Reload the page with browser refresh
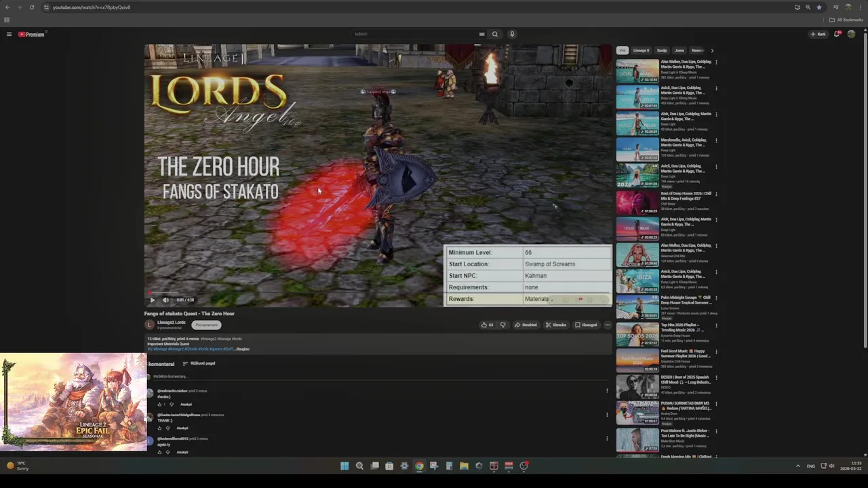 point(31,7)
